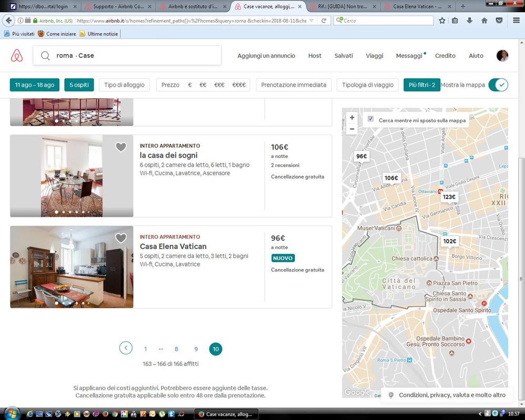Open the 'Messaggi' menu item
Viewport: 525px width, 420px height.
(x=409, y=56)
